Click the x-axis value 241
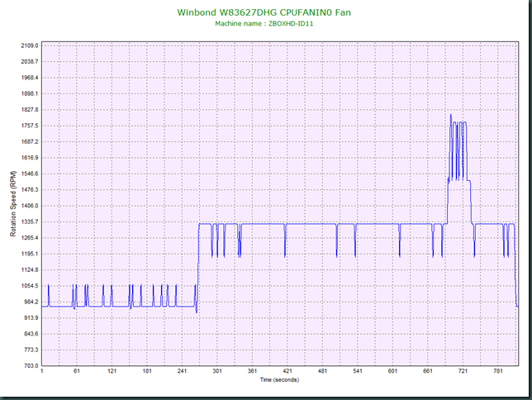This screenshot has height=400, width=532. 183,371
